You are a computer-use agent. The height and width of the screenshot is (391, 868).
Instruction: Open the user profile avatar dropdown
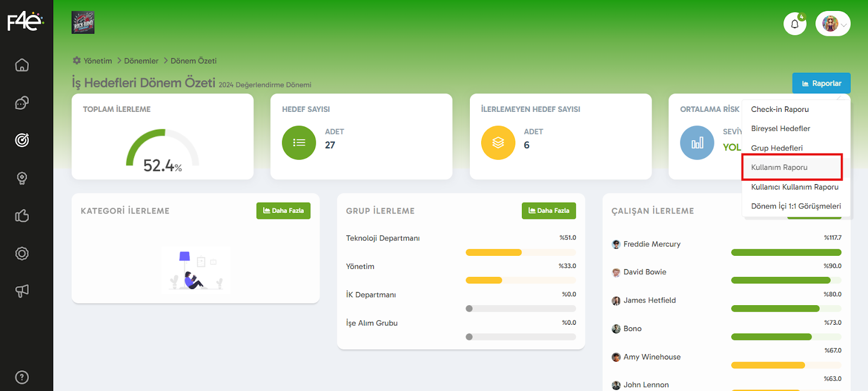tap(833, 24)
